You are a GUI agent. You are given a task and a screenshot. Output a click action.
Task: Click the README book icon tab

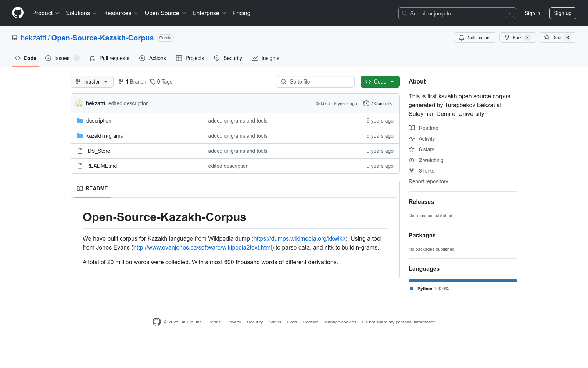tap(80, 188)
